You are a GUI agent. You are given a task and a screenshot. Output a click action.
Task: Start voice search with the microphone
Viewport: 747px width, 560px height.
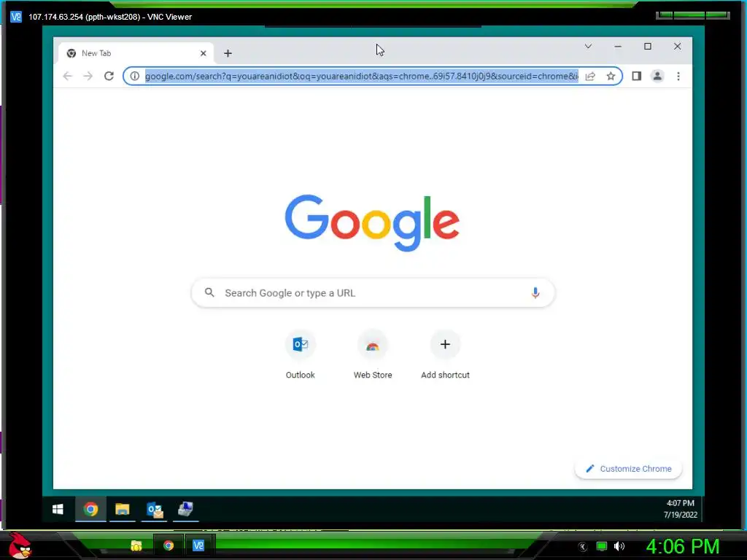tap(535, 293)
